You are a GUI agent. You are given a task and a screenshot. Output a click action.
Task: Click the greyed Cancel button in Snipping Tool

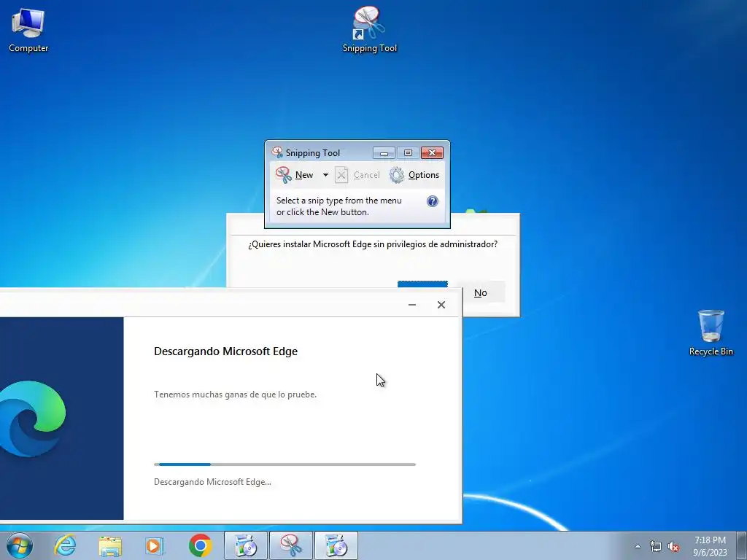[x=357, y=175]
